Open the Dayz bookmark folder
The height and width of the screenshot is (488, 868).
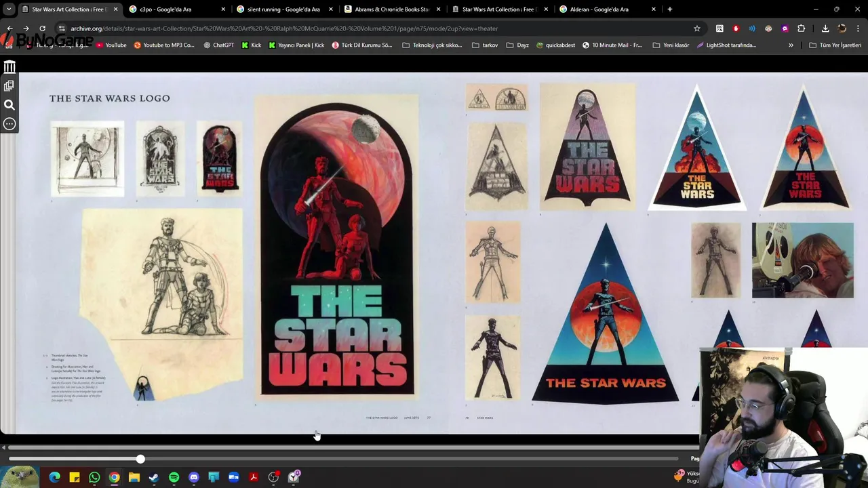pos(517,45)
